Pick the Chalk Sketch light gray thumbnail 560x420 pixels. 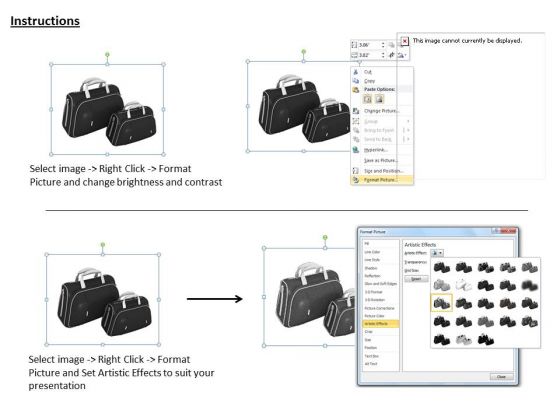pyautogui.click(x=442, y=285)
